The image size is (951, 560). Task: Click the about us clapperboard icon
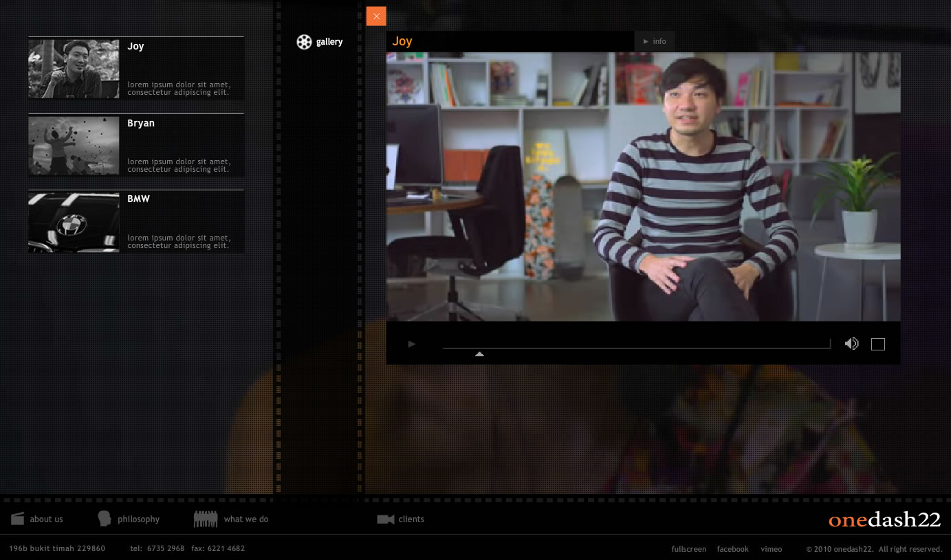tap(17, 519)
